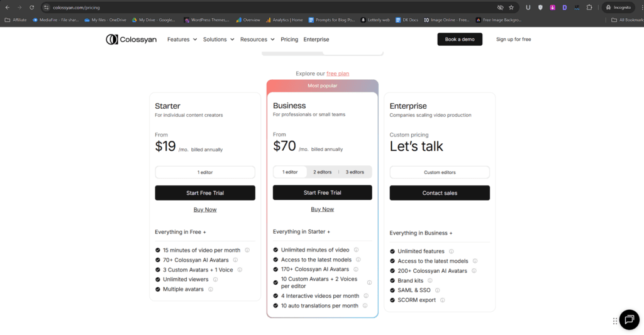Image resolution: width=644 pixels, height=335 pixels.
Task: Open the free plan link
Action: (x=338, y=74)
